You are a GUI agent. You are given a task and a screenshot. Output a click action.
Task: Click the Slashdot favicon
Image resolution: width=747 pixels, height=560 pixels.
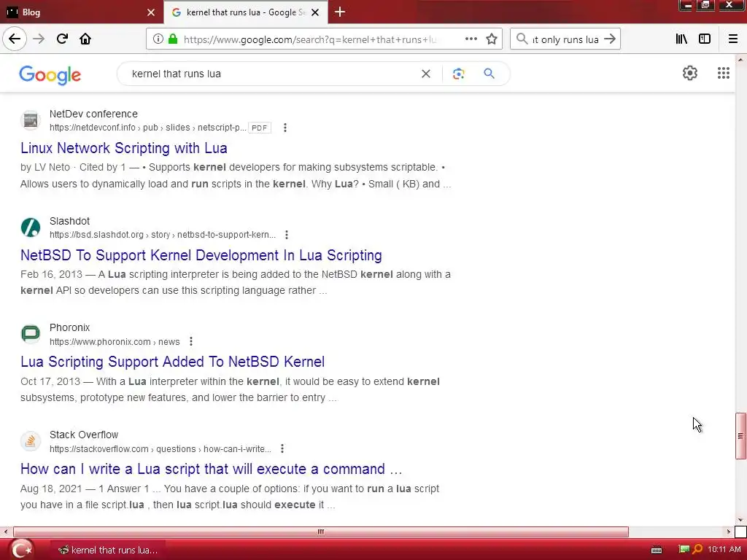coord(31,227)
